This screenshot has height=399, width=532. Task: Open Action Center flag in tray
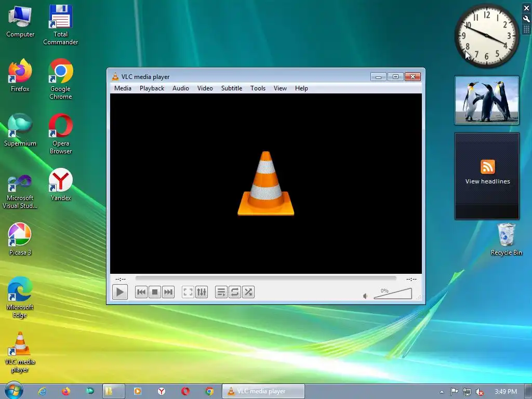[454, 392]
